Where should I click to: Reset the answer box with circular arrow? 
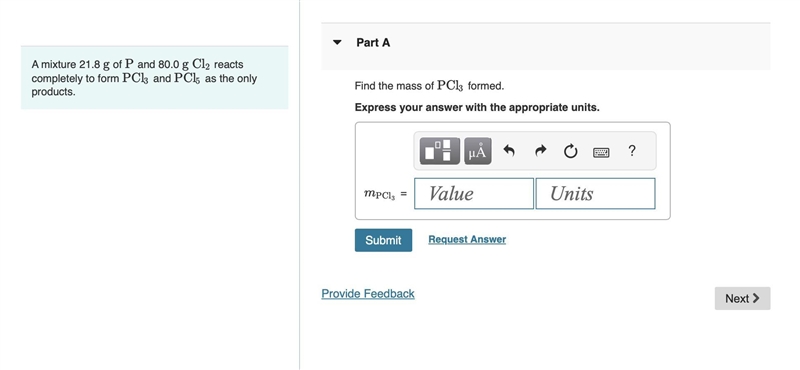tap(570, 151)
